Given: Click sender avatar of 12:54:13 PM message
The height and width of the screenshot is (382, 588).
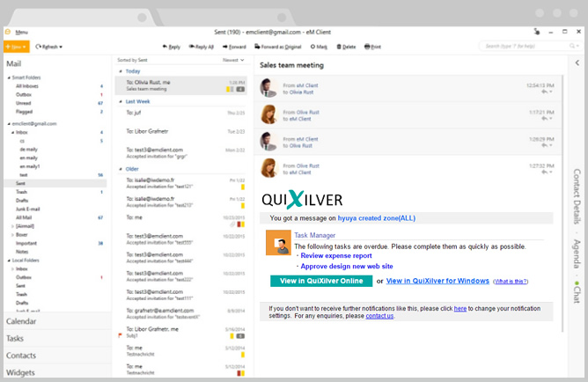Looking at the screenshot, I should click(x=268, y=88).
